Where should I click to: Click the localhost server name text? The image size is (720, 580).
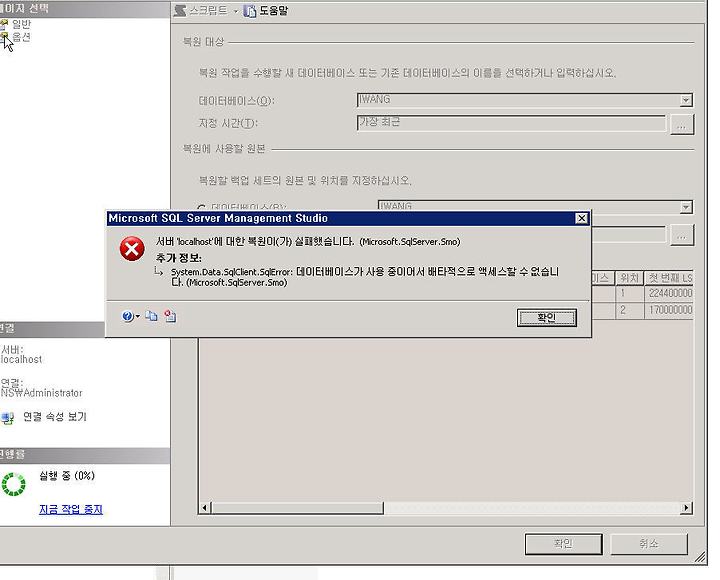(21, 359)
